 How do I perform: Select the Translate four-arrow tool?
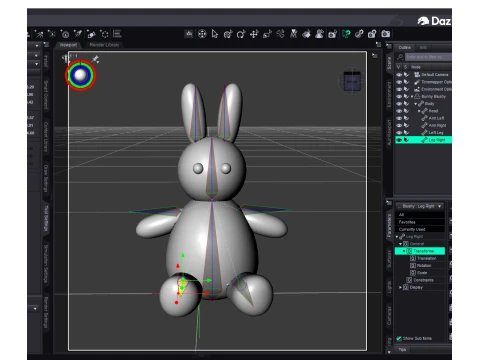[254, 34]
